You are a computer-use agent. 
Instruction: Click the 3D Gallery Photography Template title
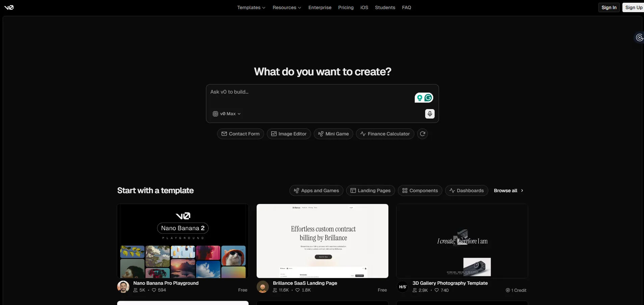tap(450, 283)
